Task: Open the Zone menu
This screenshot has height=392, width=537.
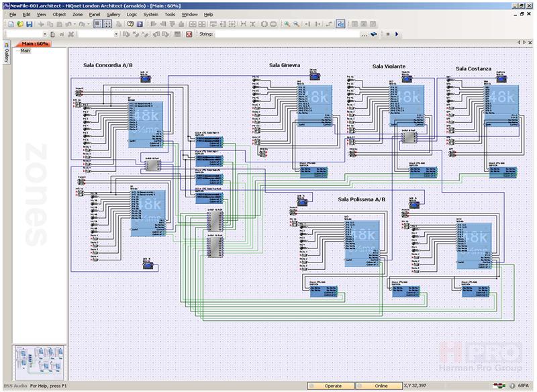Action: click(77, 14)
